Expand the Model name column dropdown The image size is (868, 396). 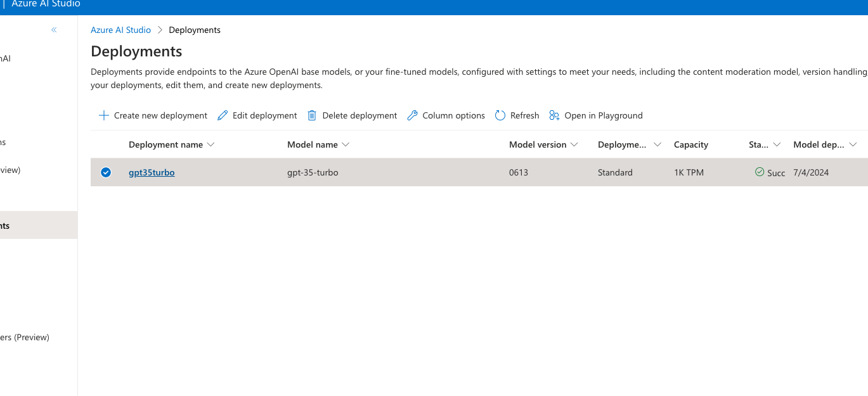pos(346,144)
